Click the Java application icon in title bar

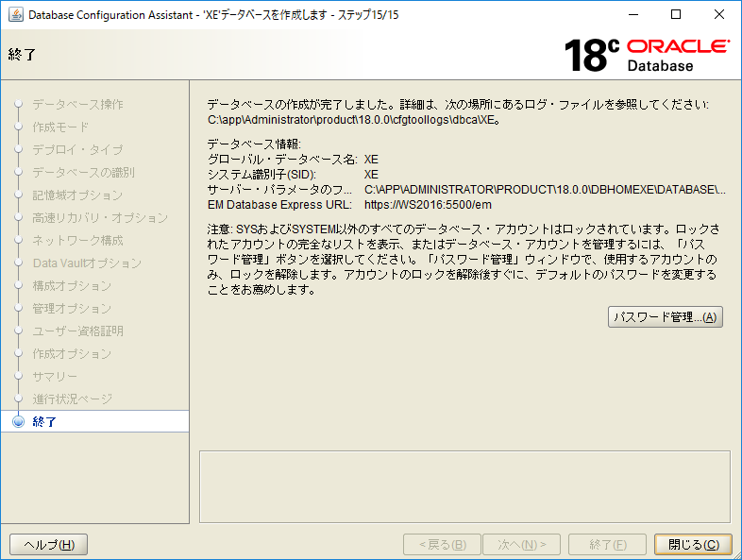click(x=16, y=14)
